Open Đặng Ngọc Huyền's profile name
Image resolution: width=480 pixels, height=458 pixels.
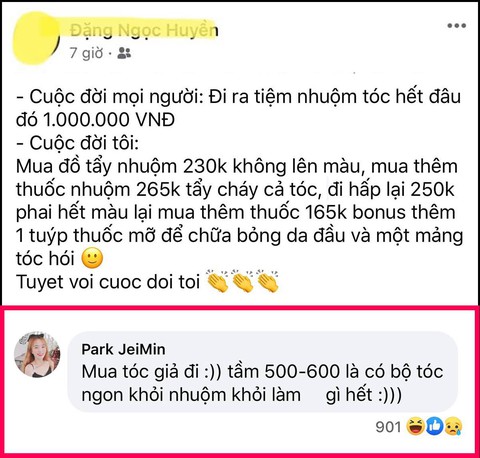(144, 30)
